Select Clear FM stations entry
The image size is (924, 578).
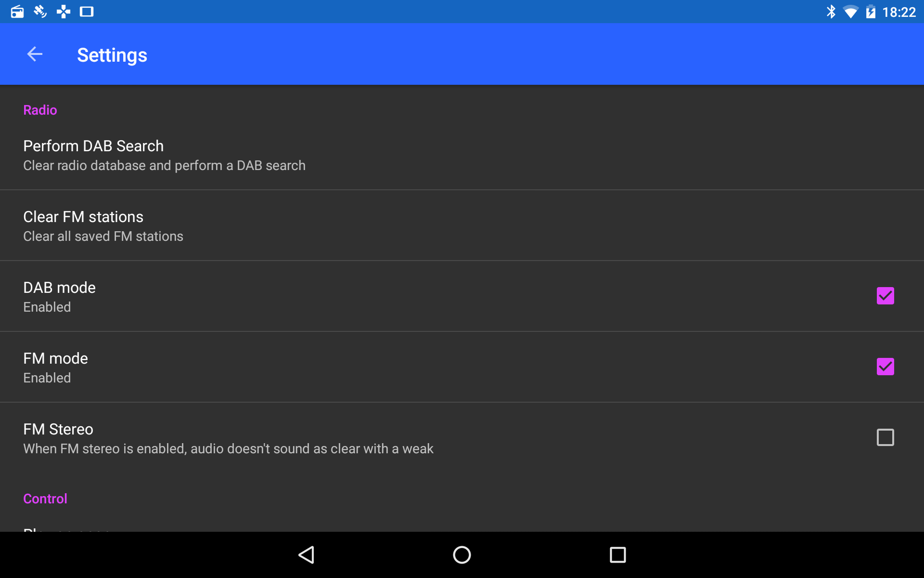pyautogui.click(x=462, y=225)
